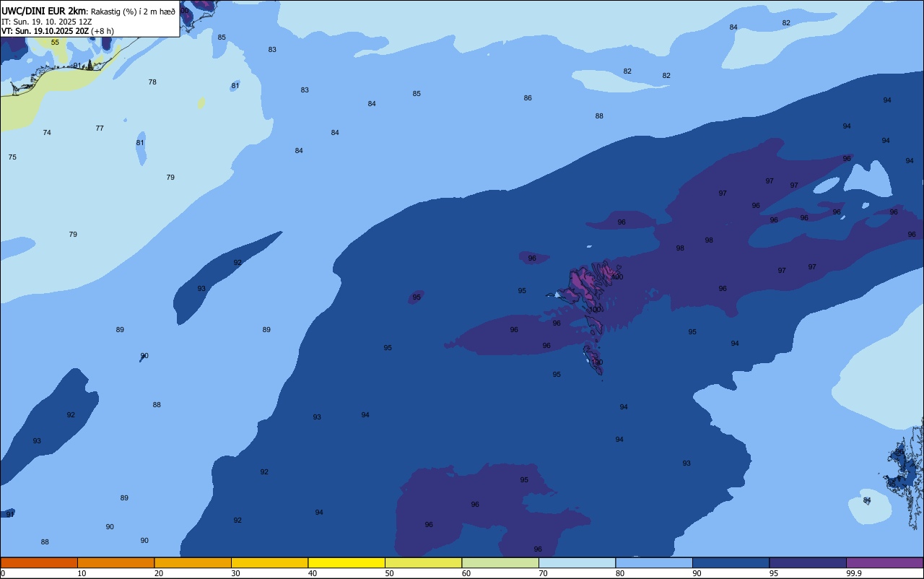Click the light green 60–70 legend swatch

[500, 562]
